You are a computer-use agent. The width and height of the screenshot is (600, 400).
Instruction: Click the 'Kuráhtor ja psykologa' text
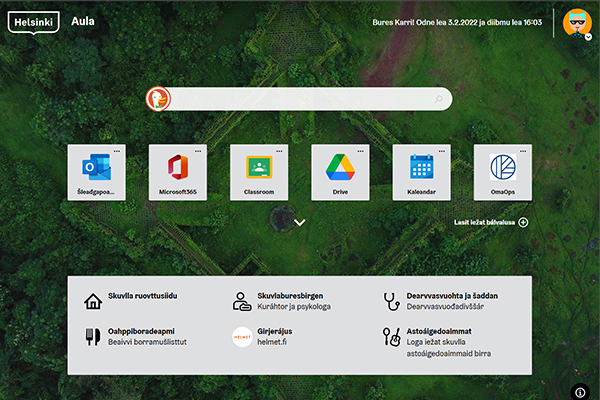pyautogui.click(x=294, y=307)
